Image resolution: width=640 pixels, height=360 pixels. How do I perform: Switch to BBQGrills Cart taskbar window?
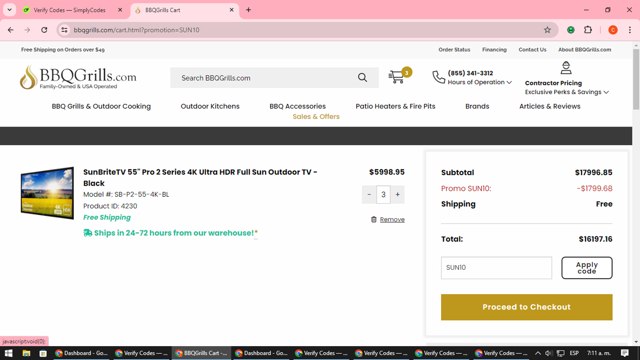[x=201, y=353]
